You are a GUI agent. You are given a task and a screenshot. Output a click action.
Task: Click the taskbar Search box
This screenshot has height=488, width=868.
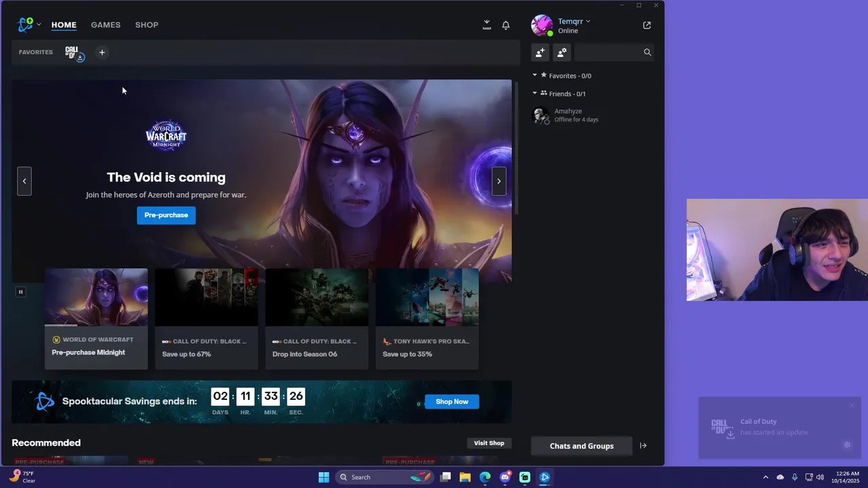pos(384,477)
